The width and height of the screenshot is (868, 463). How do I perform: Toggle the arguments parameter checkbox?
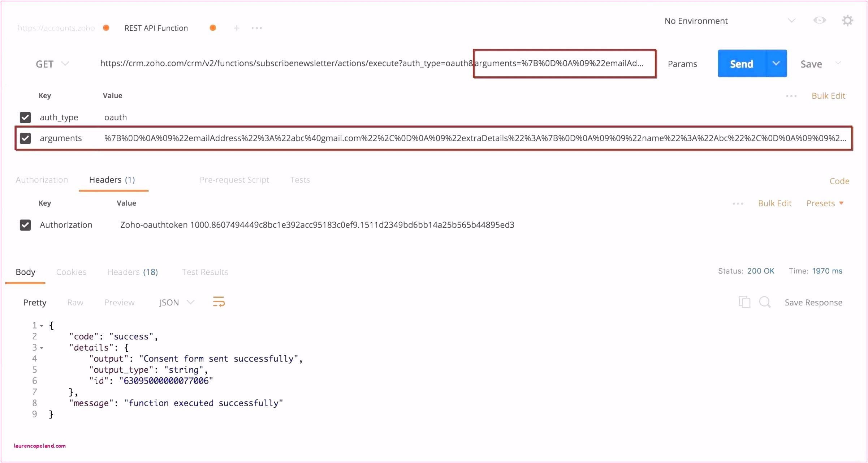[25, 138]
